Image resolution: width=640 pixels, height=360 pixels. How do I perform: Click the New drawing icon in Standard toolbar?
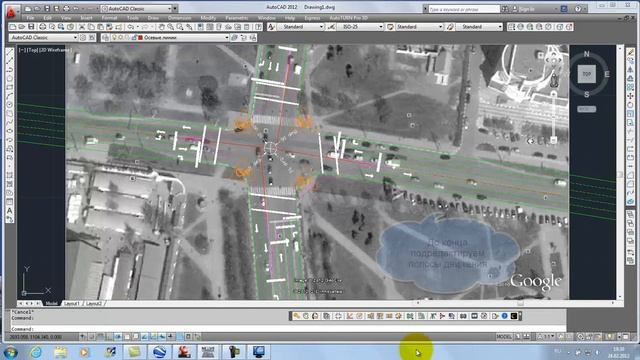point(13,27)
